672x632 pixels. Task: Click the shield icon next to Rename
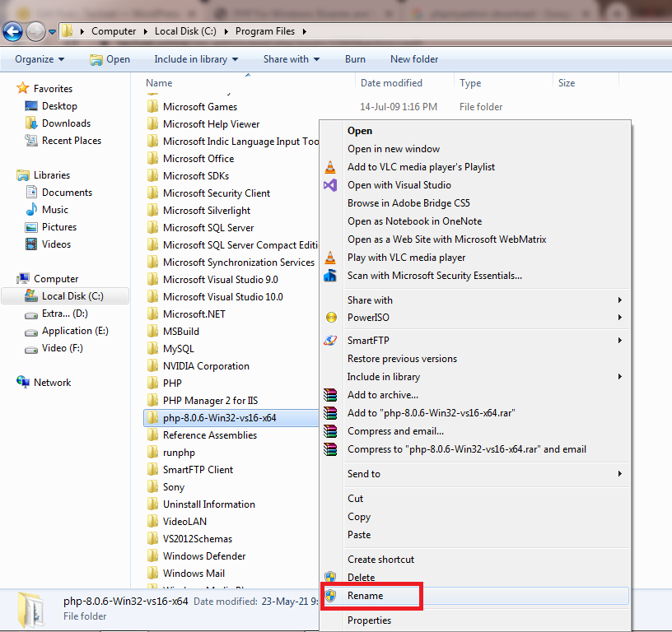(x=330, y=596)
